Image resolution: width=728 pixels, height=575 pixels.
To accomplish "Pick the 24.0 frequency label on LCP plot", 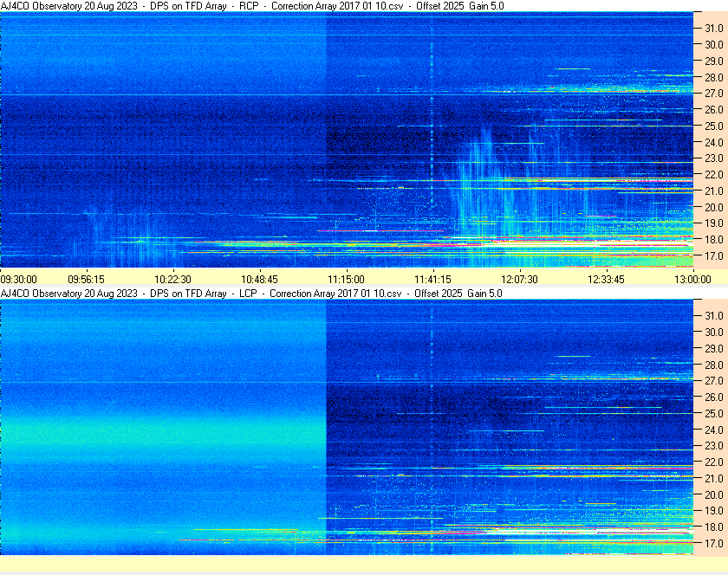I will (x=714, y=430).
